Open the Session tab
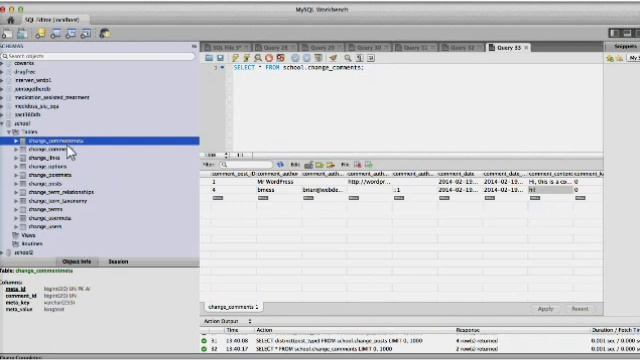The width and height of the screenshot is (640, 360). click(118, 262)
